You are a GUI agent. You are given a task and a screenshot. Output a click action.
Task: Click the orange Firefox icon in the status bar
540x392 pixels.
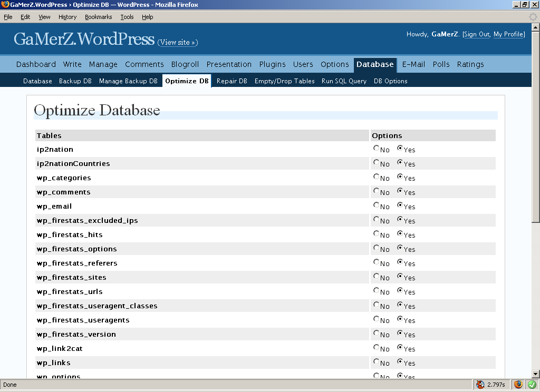coord(518,384)
